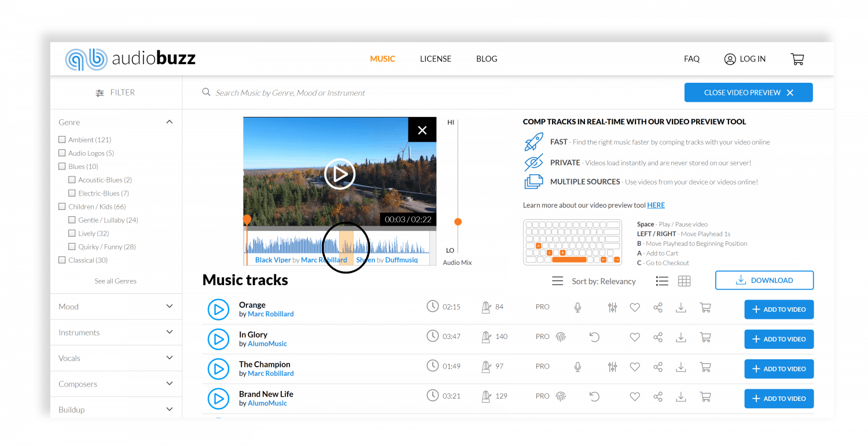Switch to grid view of music tracks
Viewport: 868px width, 446px height.
[x=685, y=281]
